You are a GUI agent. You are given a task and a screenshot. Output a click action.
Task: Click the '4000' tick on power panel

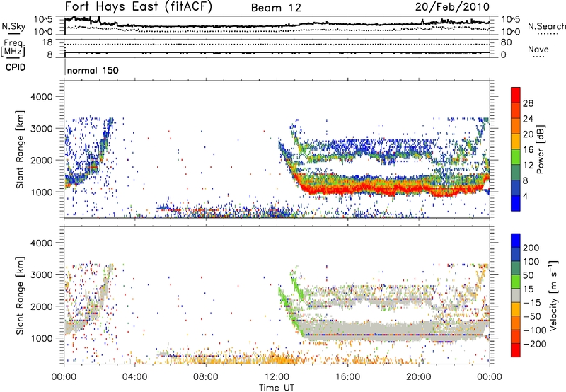click(x=42, y=97)
